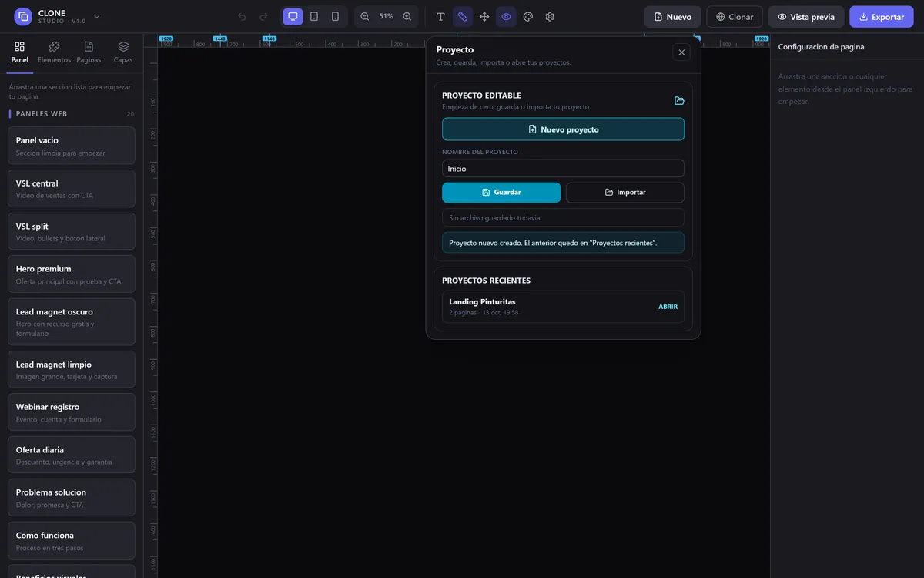Select the Como funciona card
This screenshot has width=924, height=578.
click(72, 540)
